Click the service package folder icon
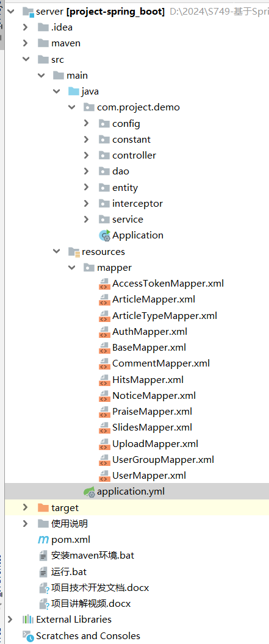The image size is (269, 644). (x=105, y=220)
